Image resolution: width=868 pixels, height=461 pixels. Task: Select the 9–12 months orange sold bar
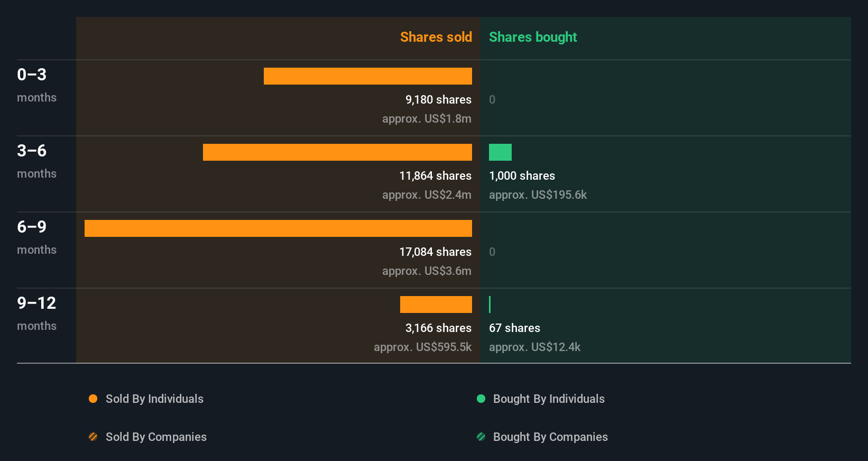(x=436, y=305)
